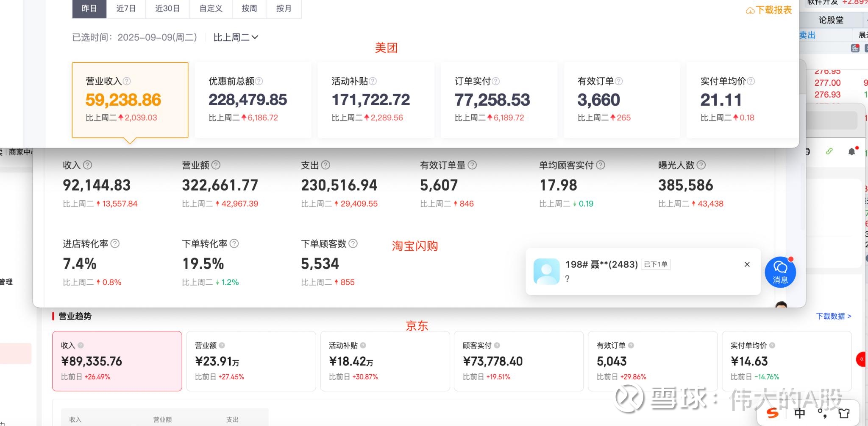Image resolution: width=868 pixels, height=426 pixels.
Task: Click the help icon beside Meituan 有效订单
Action: point(619,81)
